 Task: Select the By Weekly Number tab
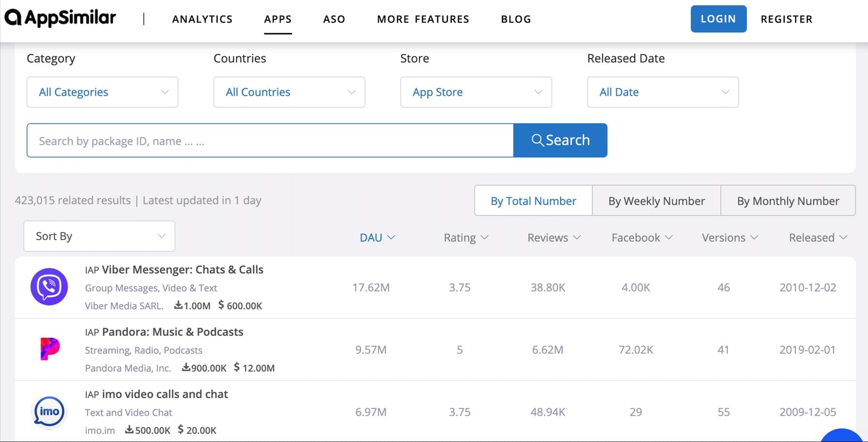pos(656,201)
